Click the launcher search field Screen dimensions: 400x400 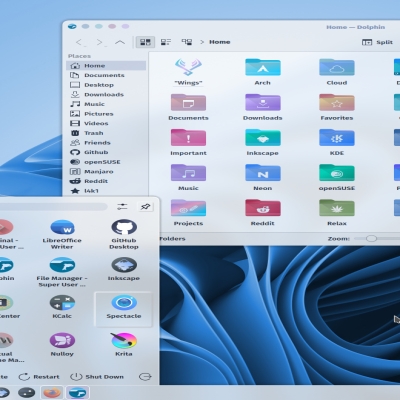point(53,207)
